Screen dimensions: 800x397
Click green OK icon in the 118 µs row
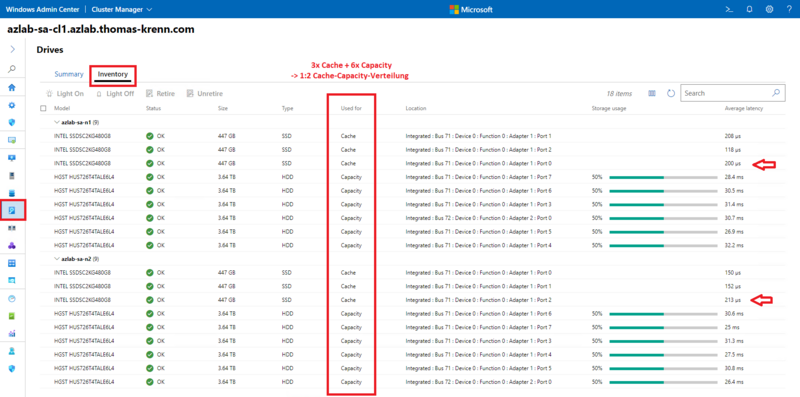[149, 150]
